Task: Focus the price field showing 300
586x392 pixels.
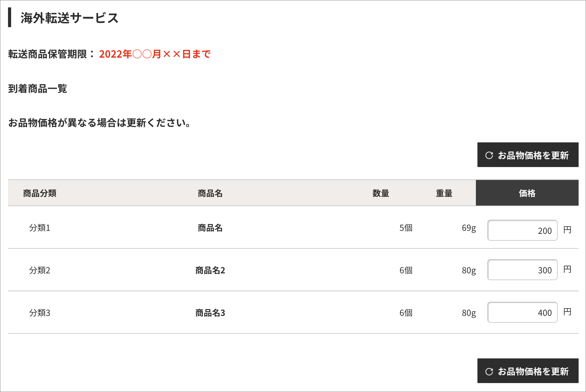Action: point(522,270)
